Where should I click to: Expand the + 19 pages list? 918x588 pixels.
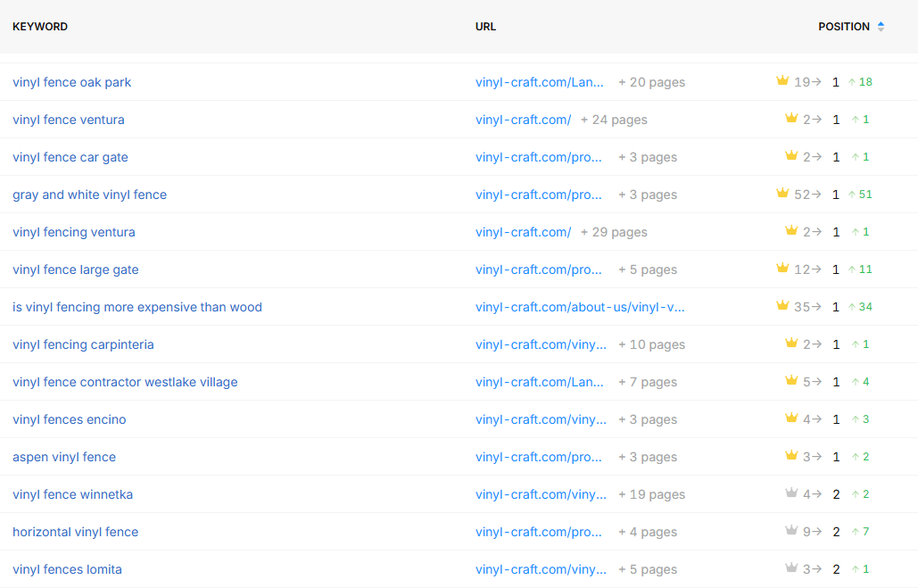651,495
